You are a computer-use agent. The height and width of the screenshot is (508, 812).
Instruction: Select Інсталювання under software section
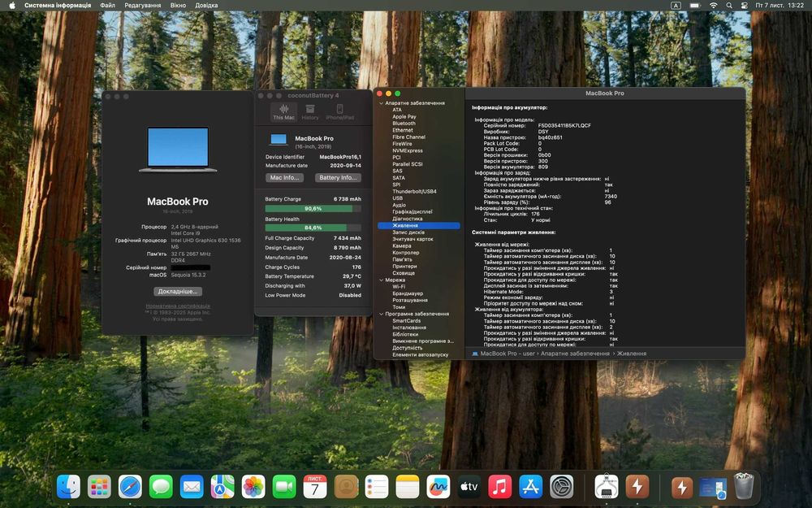pos(409,328)
